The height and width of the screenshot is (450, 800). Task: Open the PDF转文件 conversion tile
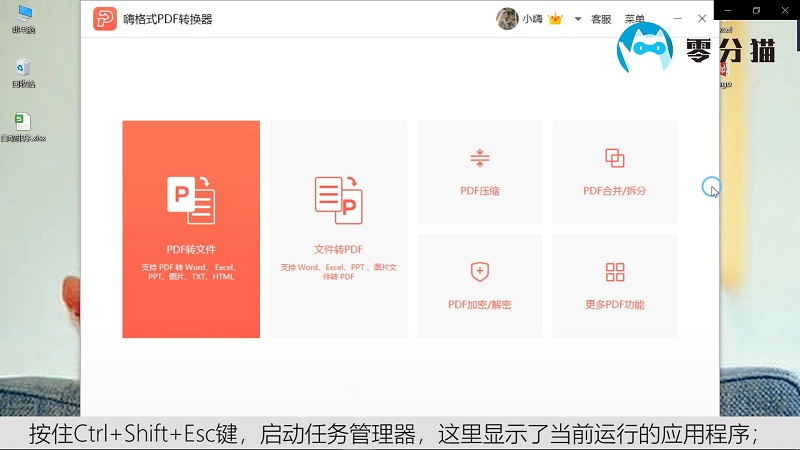click(191, 229)
